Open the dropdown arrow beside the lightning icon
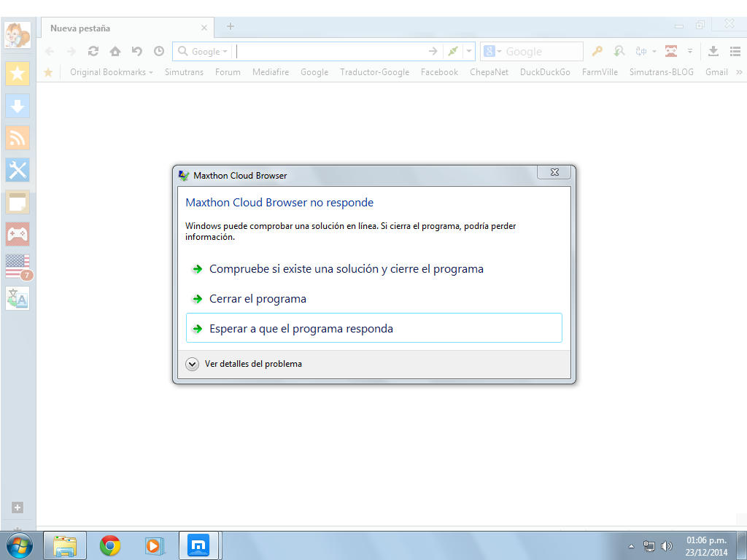This screenshot has height=560, width=747. point(469,51)
